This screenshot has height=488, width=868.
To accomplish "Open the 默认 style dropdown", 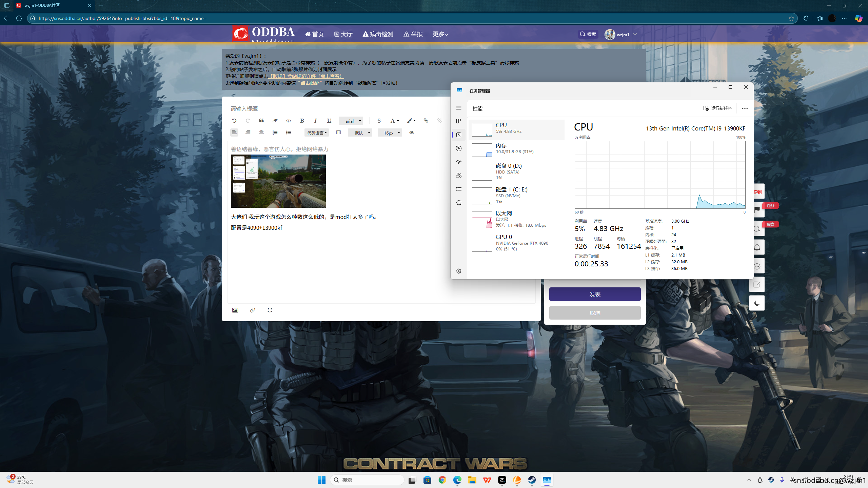I will (x=360, y=133).
